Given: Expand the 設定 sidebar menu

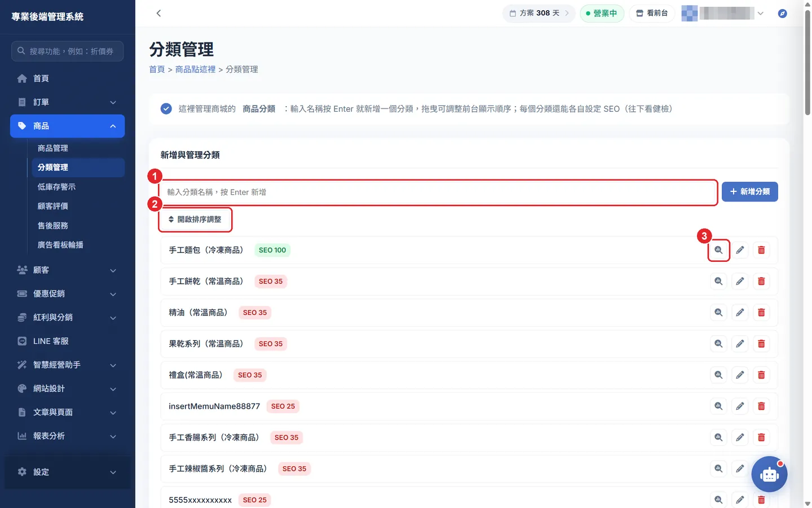Looking at the screenshot, I should click(67, 472).
